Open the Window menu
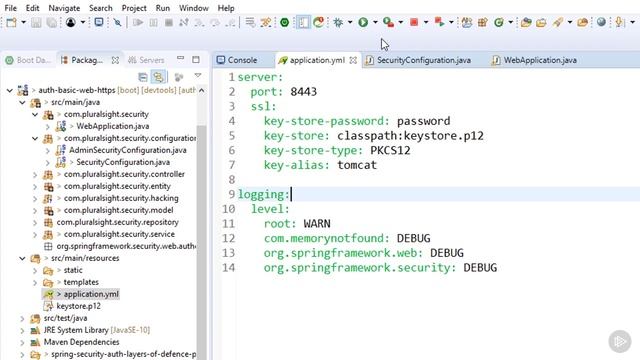This screenshot has height=360, width=640. click(193, 8)
